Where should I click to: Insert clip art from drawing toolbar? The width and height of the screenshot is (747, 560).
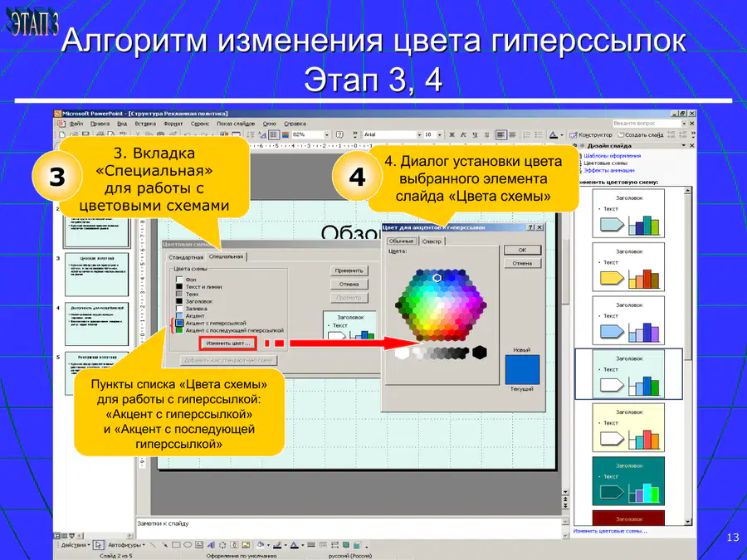pos(234,545)
